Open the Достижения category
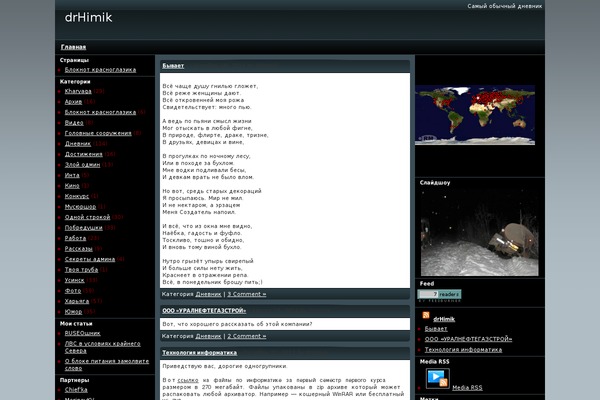600x400 pixels. point(83,154)
